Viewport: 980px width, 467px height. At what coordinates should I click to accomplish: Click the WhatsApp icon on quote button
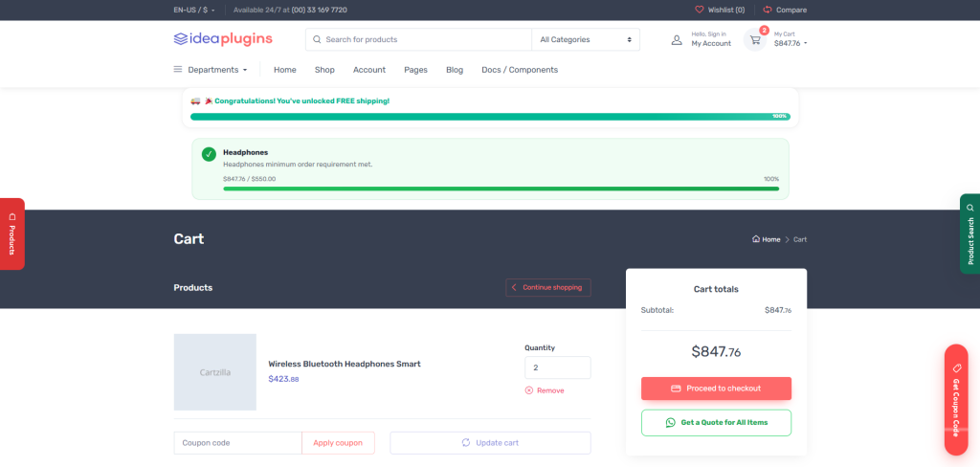671,423
